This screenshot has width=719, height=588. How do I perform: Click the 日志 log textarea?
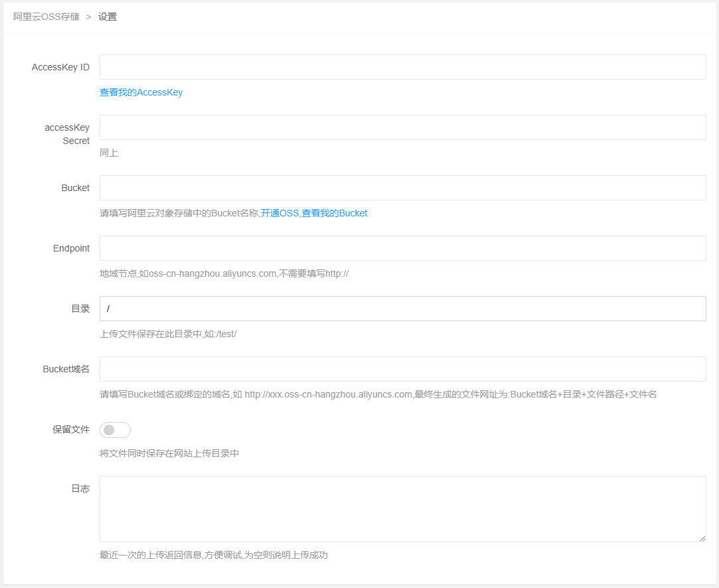[x=402, y=509]
